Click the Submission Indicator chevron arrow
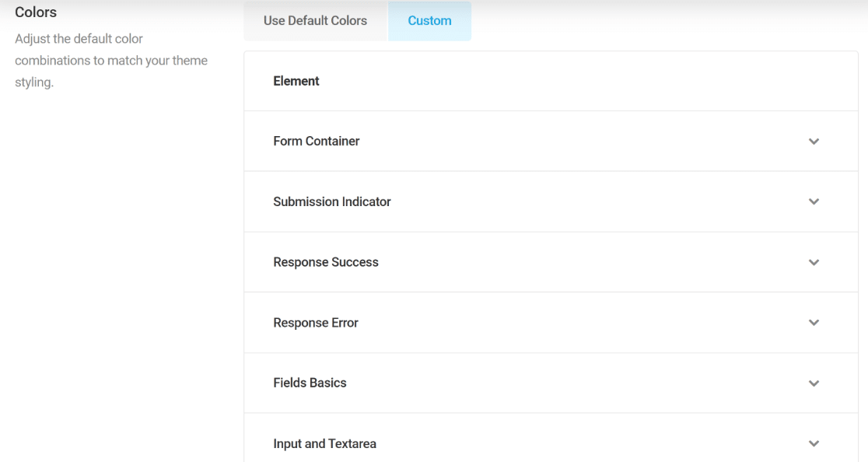Viewport: 868px width, 462px height. tap(814, 201)
